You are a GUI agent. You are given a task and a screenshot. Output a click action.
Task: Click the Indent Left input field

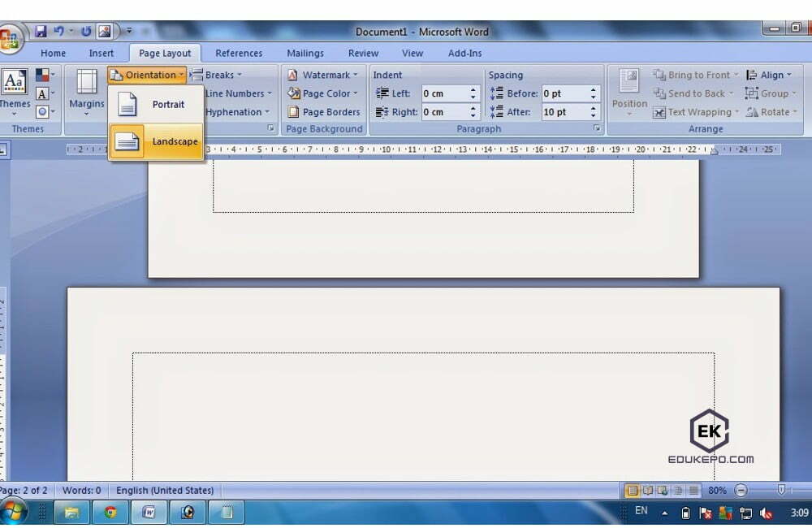(443, 93)
